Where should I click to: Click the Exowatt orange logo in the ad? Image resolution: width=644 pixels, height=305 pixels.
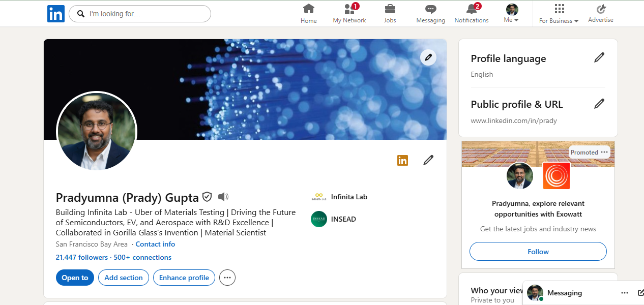557,176
